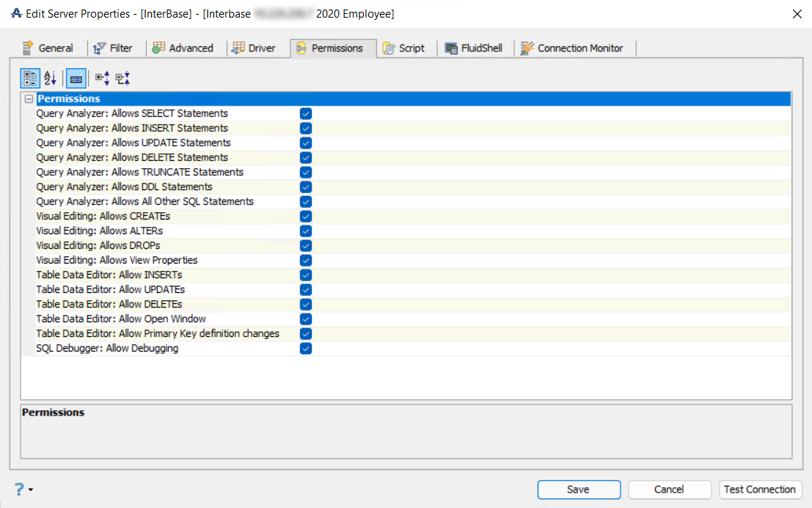
Task: Select 'Allow Primary Key definition changes' row label
Action: pos(158,334)
